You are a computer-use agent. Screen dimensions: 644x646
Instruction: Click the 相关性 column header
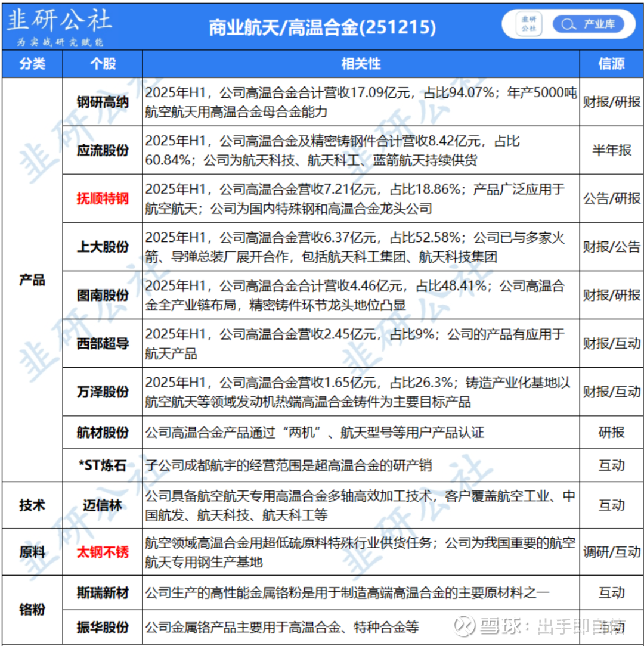pyautogui.click(x=361, y=64)
